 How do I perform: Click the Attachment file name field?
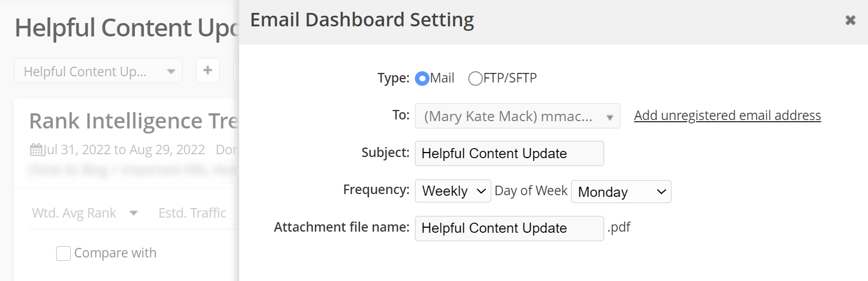[509, 229]
